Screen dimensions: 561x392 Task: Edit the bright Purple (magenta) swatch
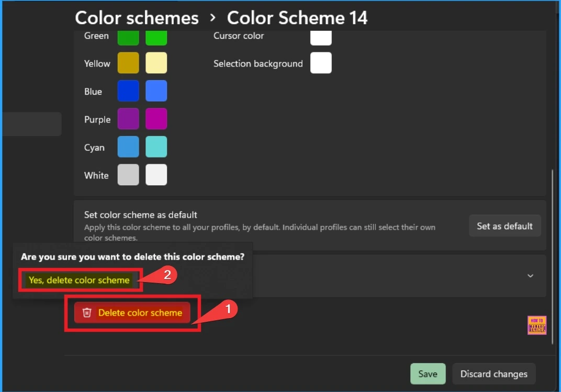[156, 119]
